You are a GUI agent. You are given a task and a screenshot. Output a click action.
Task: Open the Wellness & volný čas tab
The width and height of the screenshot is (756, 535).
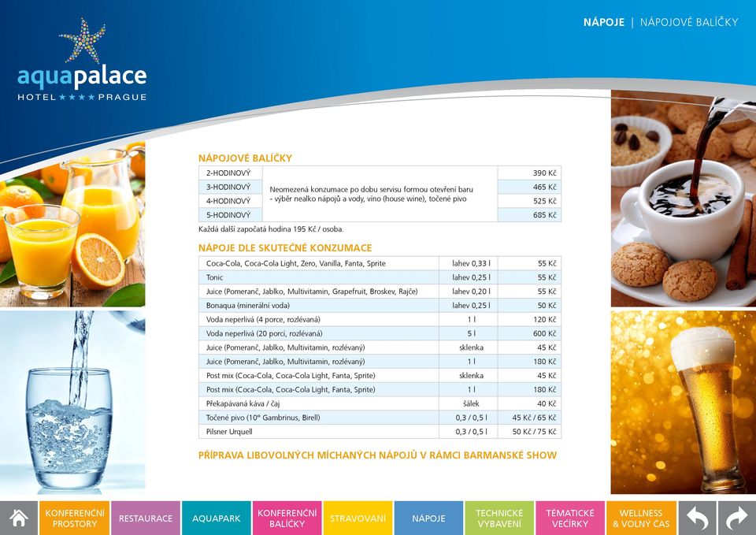641,518
